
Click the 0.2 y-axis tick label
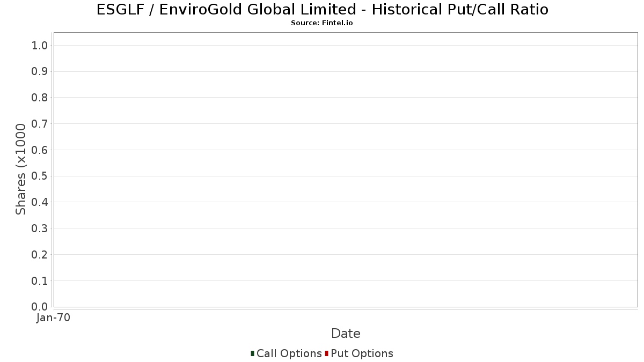(x=40, y=255)
